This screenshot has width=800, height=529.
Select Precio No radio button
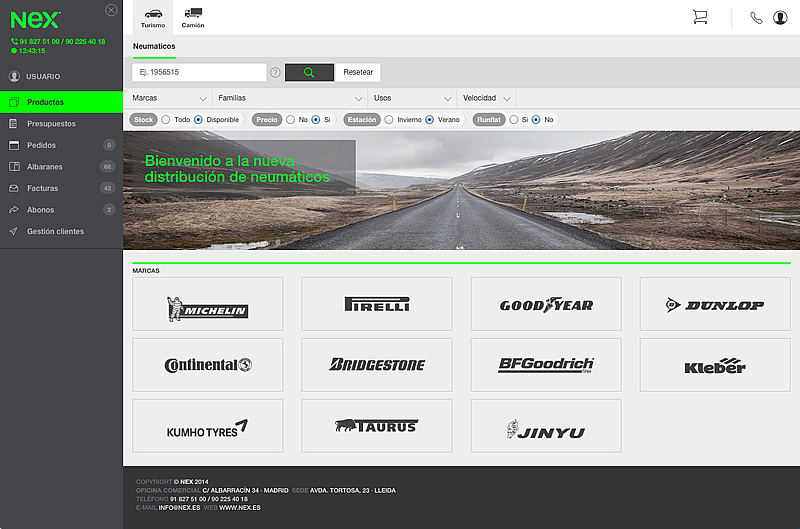pyautogui.click(x=290, y=120)
